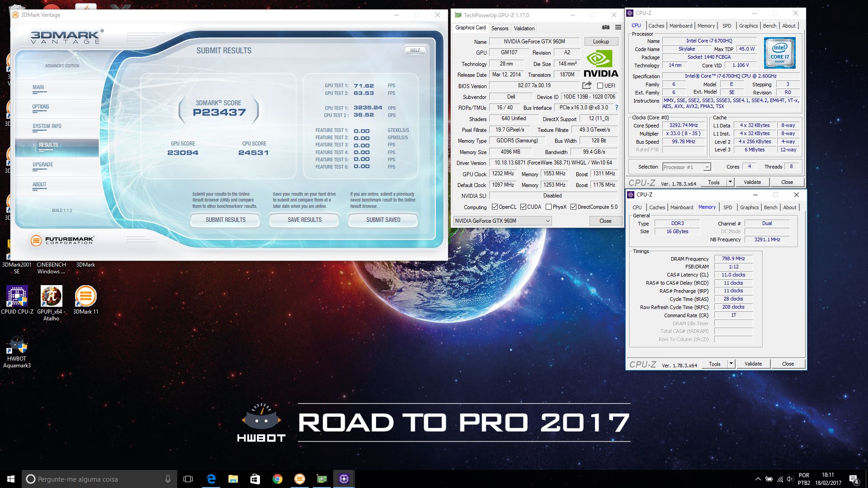The width and height of the screenshot is (868, 488).
Task: Click the Tools button in upper CPU-Z
Action: pyautogui.click(x=714, y=182)
